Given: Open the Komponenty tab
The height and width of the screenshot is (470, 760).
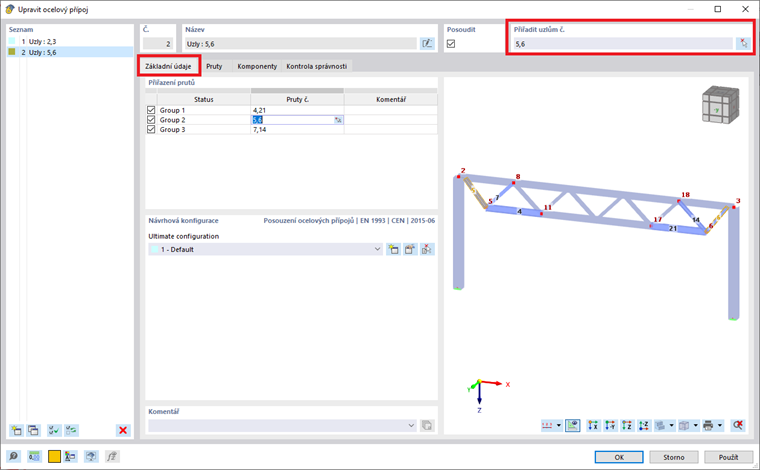Looking at the screenshot, I should coord(257,66).
